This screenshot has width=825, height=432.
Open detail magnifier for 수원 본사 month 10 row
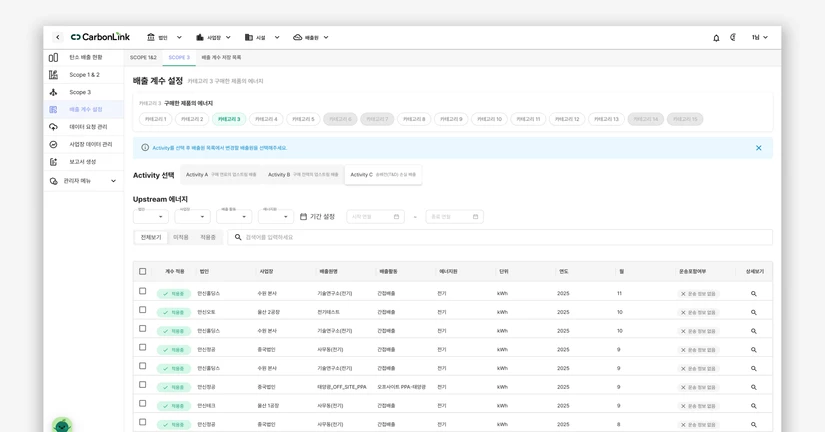[753, 331]
